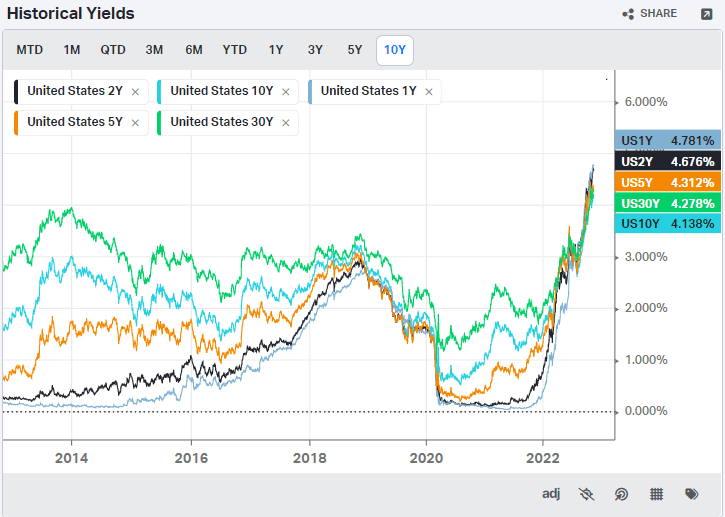Click the US5Y orange yield label

point(668,182)
